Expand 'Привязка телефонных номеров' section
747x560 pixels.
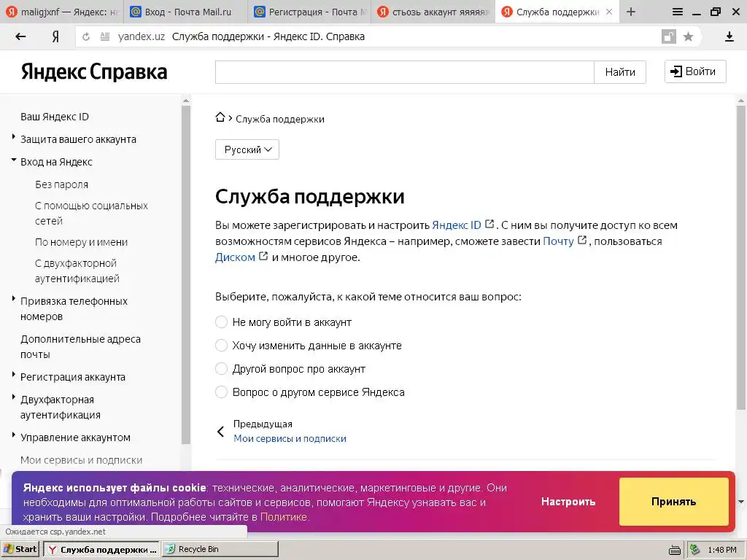coord(13,299)
